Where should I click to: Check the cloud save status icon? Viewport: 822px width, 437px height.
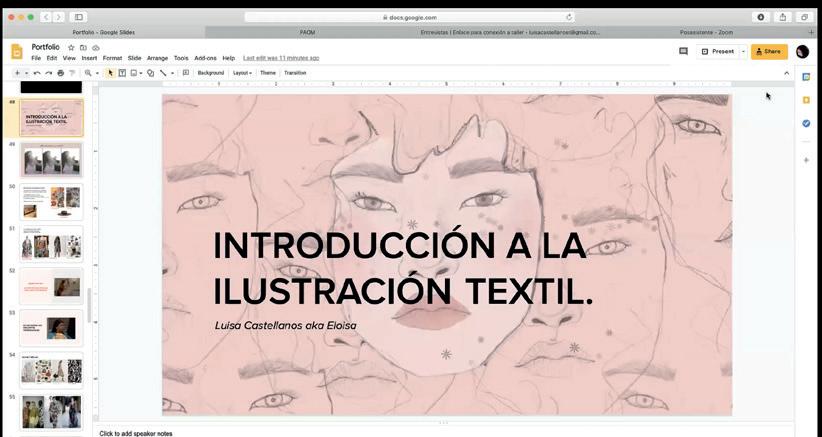(95, 48)
